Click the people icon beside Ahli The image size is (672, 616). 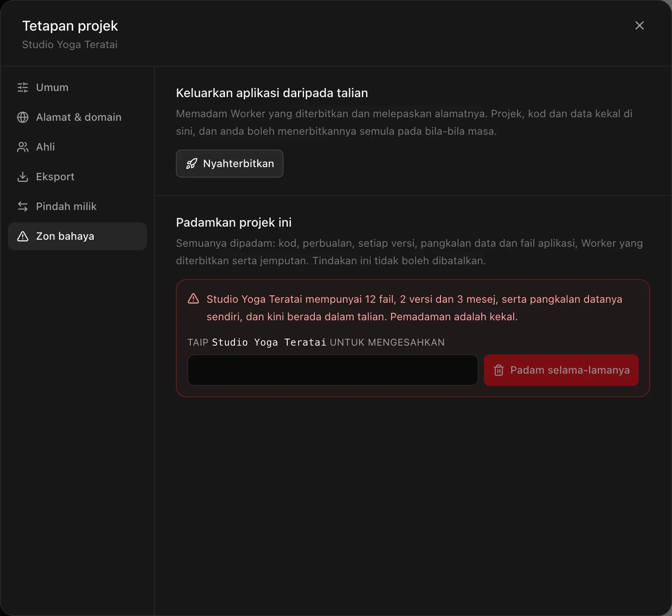pyautogui.click(x=23, y=147)
